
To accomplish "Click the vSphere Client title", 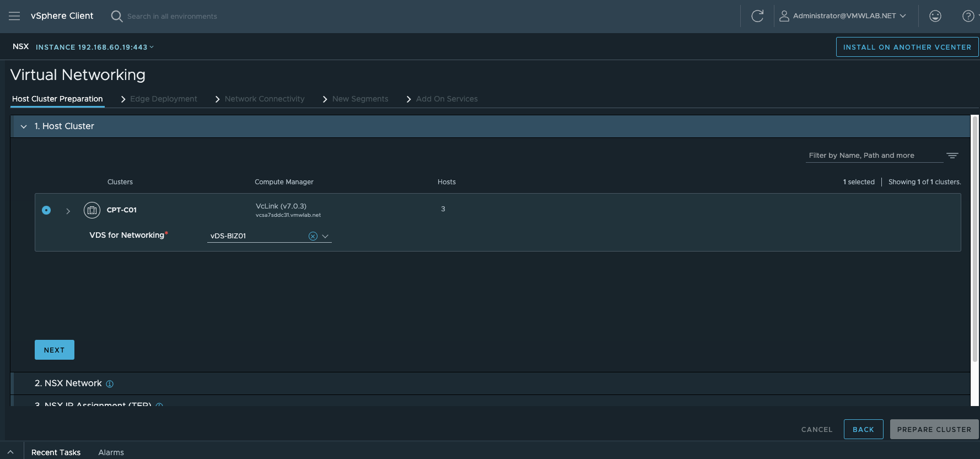I will point(62,16).
